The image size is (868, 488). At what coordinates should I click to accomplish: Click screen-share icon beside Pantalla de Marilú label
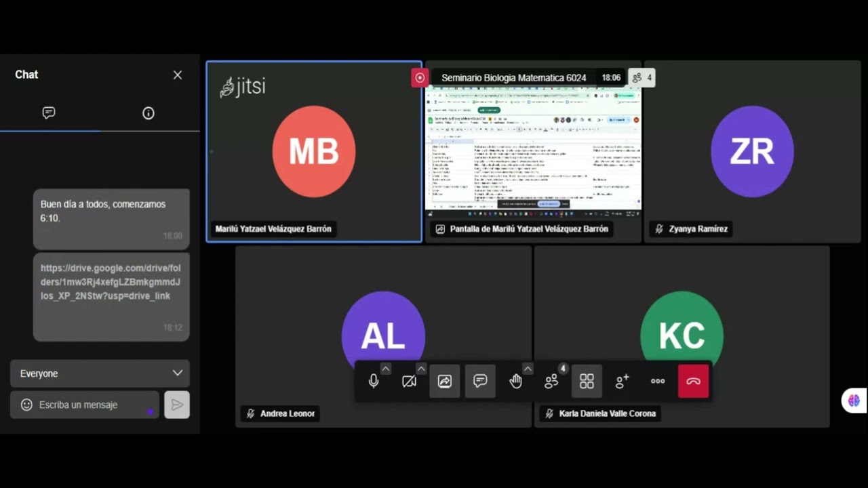[x=440, y=229]
